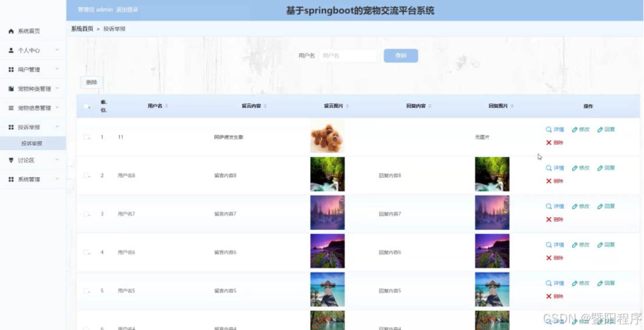Check the checkbox for row 用户名7
Image resolution: width=644 pixels, height=330 pixels.
(86, 214)
